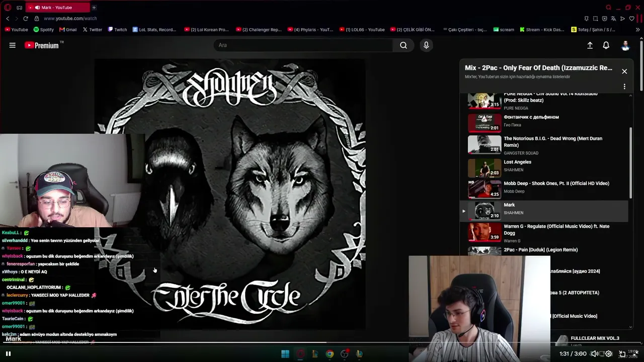View site security lock info

tap(36, 19)
